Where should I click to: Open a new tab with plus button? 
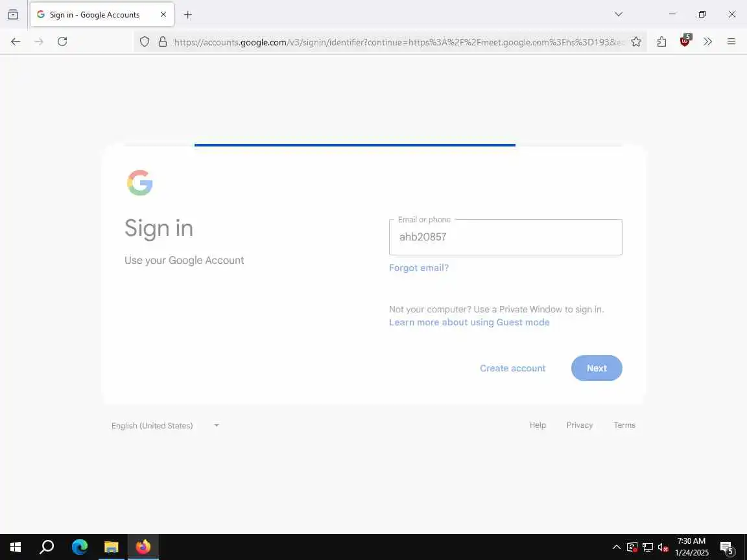(187, 15)
